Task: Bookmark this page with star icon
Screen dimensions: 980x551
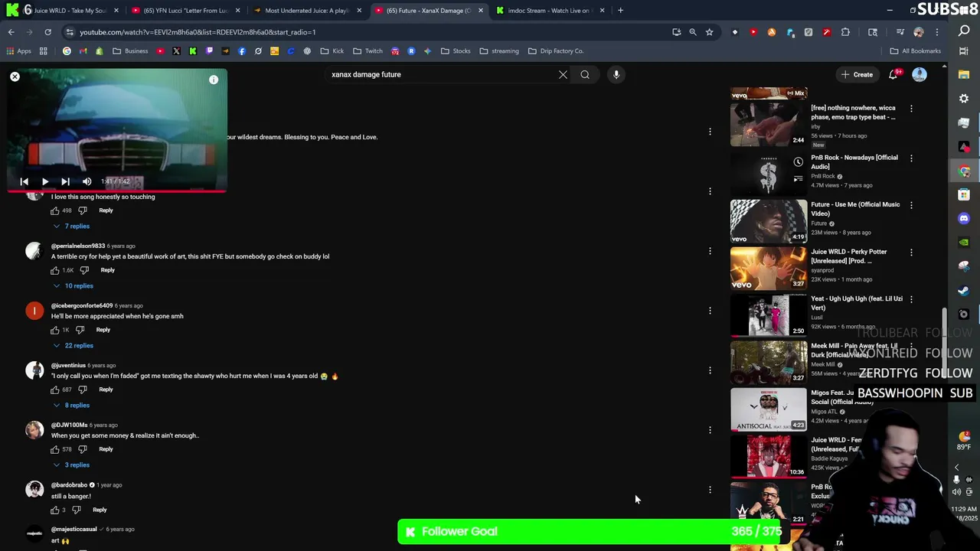Action: click(710, 32)
